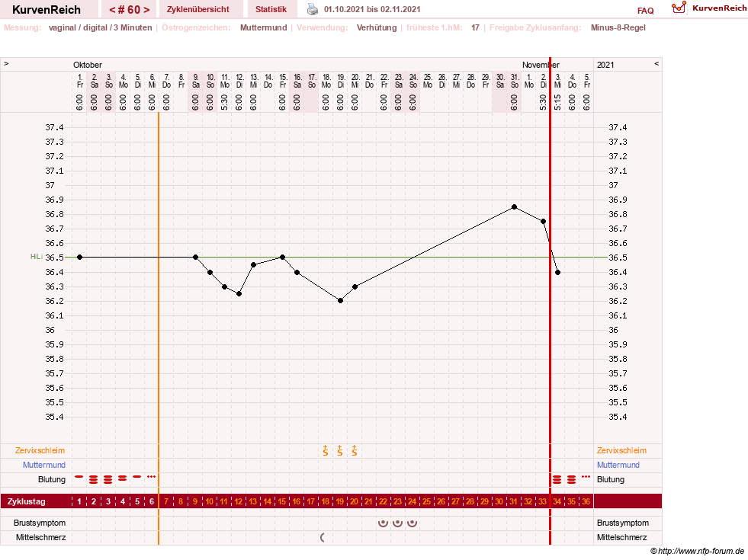Click the cervical mucus S+ symbol on day 20
Viewport: 748px width, 560px height.
(x=355, y=450)
